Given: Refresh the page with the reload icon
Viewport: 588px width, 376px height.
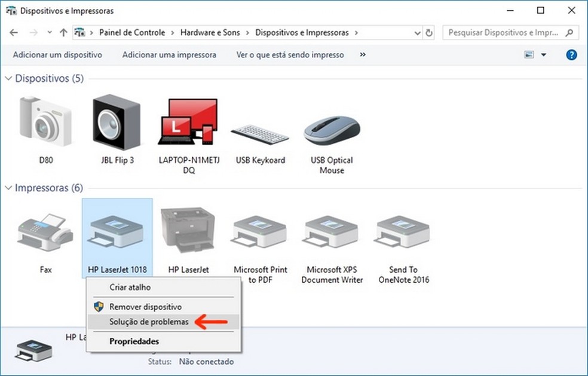Looking at the screenshot, I should 430,33.
